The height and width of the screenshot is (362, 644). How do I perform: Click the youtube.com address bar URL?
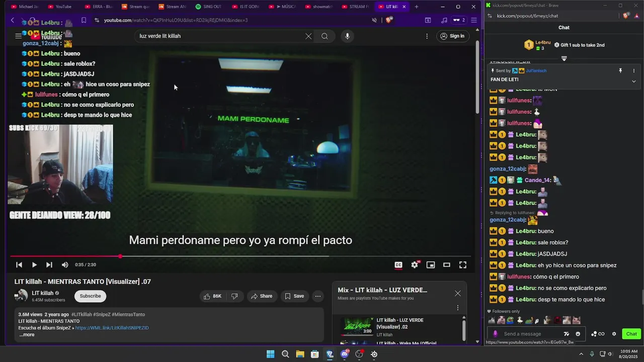(x=176, y=20)
